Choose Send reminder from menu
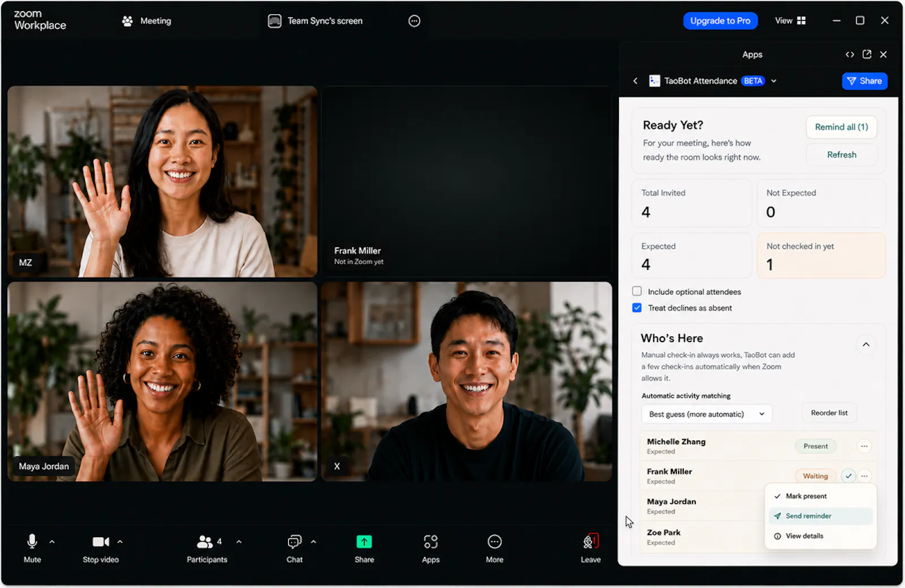Viewport: 905px width, 588px height. point(820,516)
